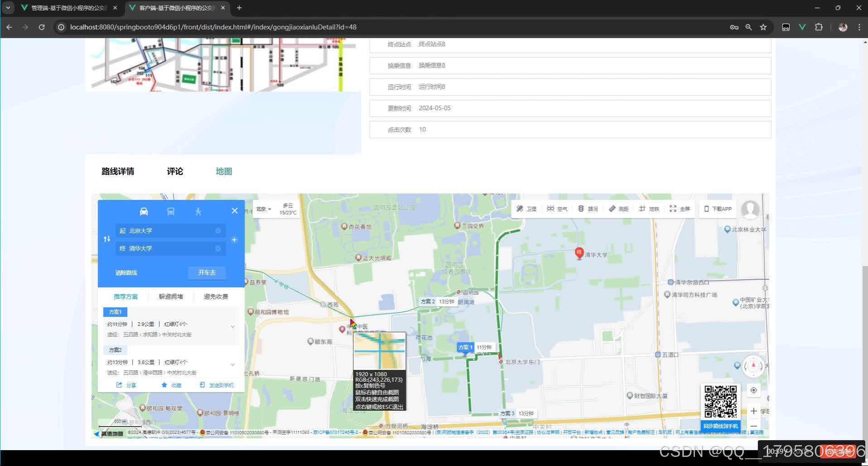Select the 推荐方案 tab
The height and width of the screenshot is (466, 868).
coord(125,296)
